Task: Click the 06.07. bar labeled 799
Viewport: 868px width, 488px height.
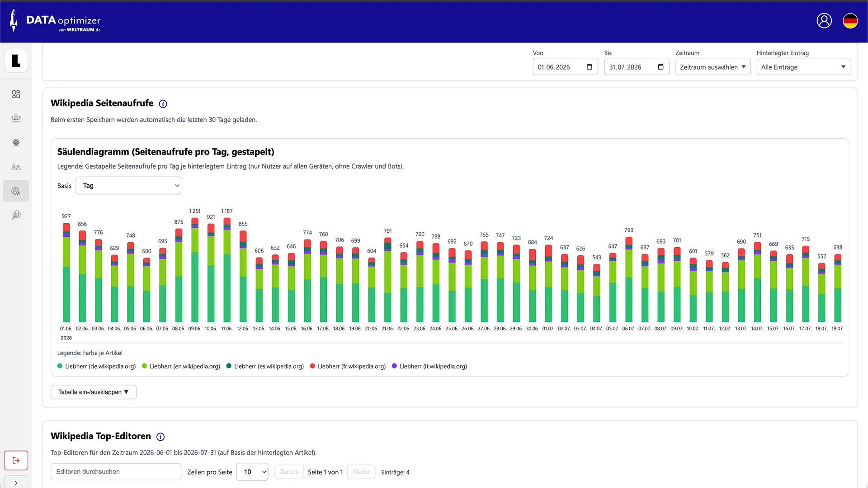Action: coord(629,279)
